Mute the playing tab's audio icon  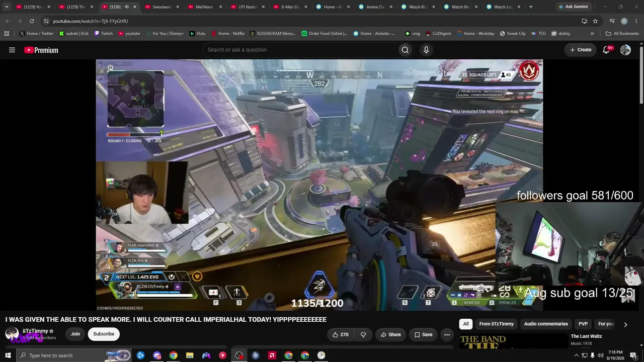[127, 7]
